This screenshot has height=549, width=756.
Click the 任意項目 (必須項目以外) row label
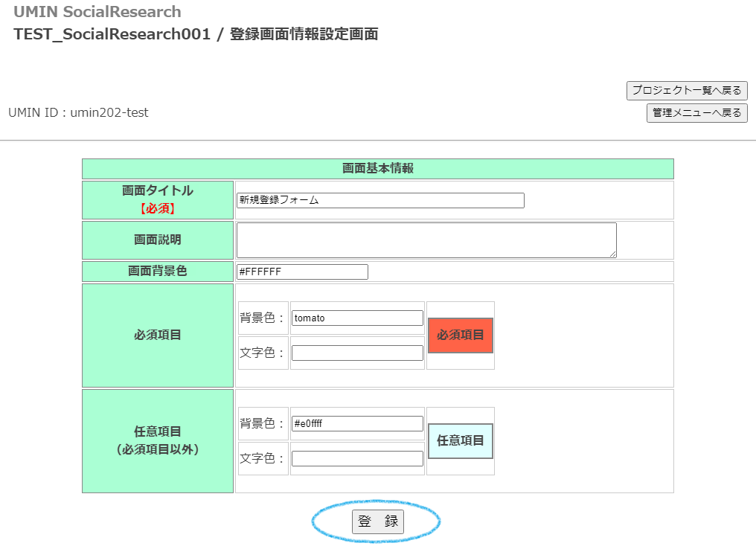pyautogui.click(x=158, y=440)
